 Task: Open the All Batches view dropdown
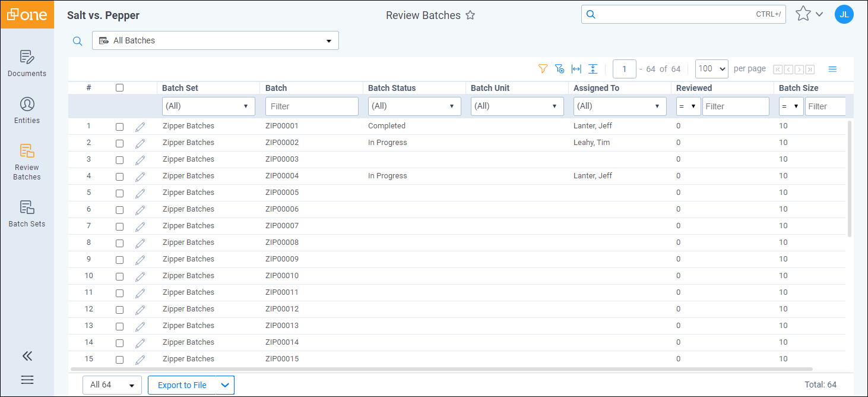click(x=215, y=40)
